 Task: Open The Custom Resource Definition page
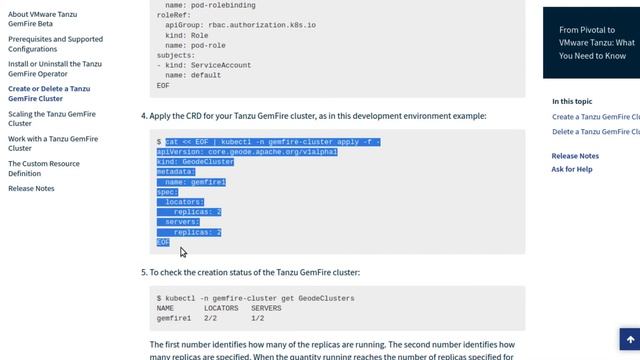pos(44,168)
